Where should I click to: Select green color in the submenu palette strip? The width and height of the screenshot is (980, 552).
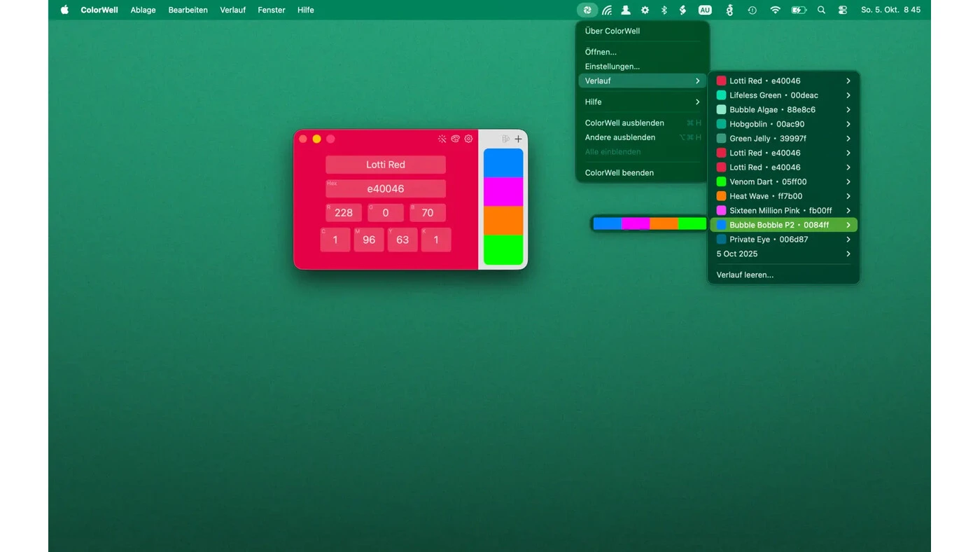point(692,223)
